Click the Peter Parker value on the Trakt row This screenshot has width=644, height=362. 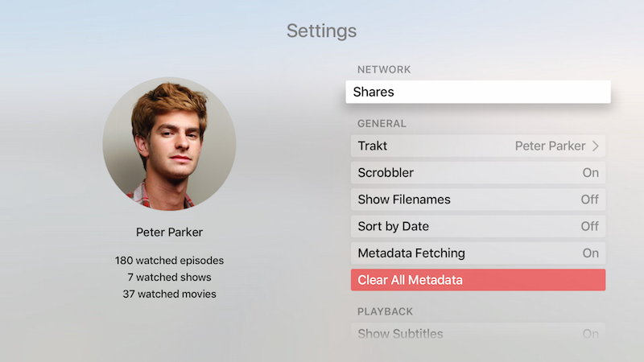tap(550, 146)
